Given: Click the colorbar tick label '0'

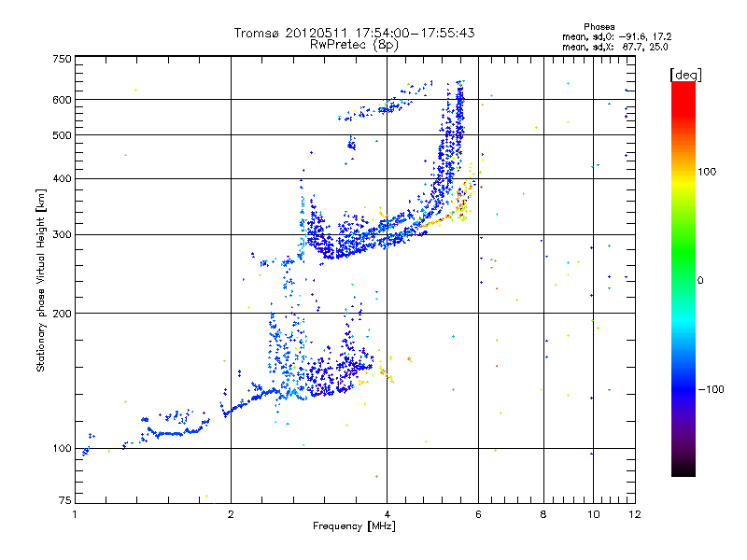Looking at the screenshot, I should click(700, 280).
